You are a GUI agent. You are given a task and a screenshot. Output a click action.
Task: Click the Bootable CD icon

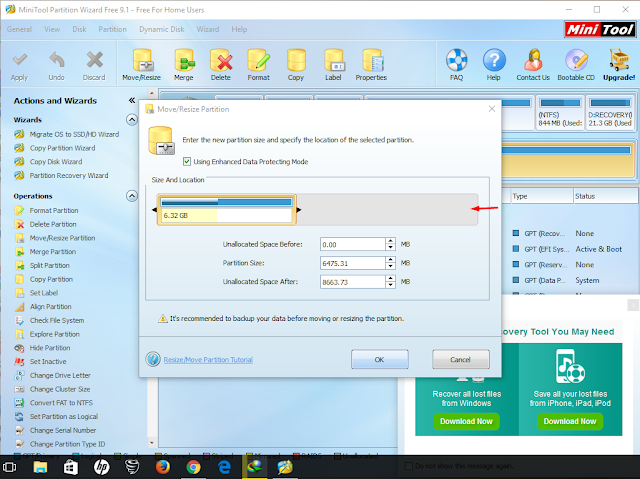click(x=576, y=60)
